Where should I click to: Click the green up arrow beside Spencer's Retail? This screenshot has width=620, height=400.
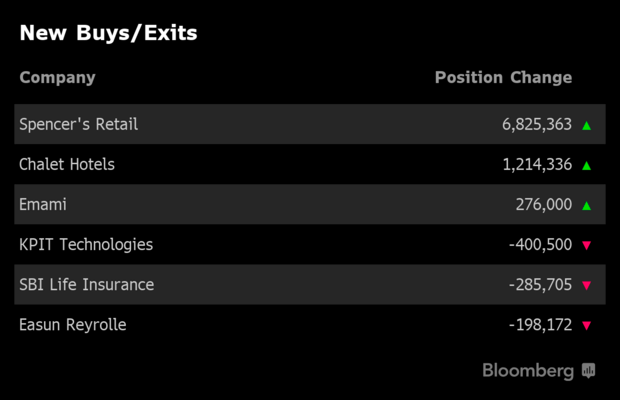click(587, 126)
